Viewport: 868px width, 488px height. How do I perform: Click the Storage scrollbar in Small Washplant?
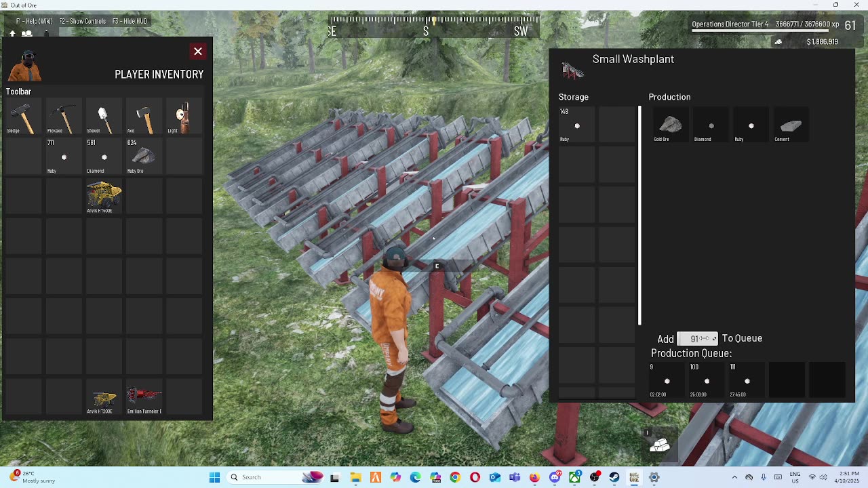click(639, 216)
